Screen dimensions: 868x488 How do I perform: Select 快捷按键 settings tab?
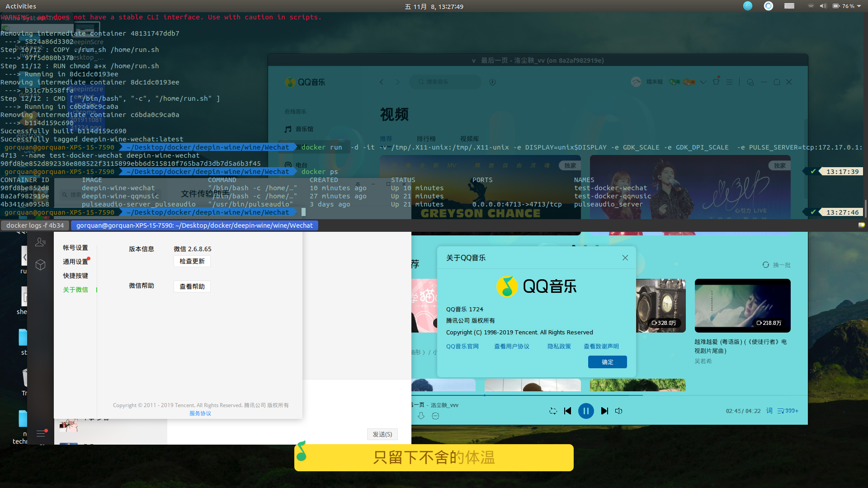pyautogui.click(x=75, y=276)
